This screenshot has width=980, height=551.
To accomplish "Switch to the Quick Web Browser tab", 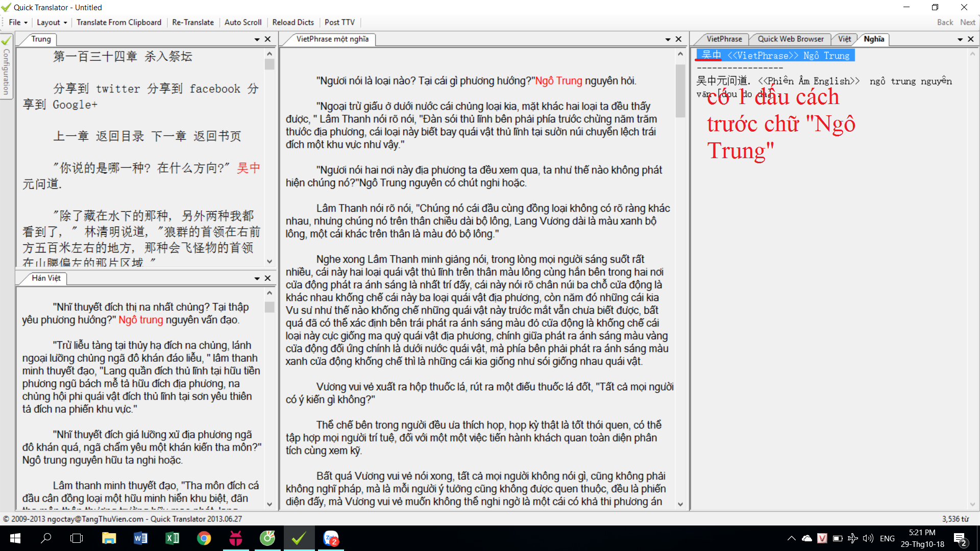I will pos(790,39).
